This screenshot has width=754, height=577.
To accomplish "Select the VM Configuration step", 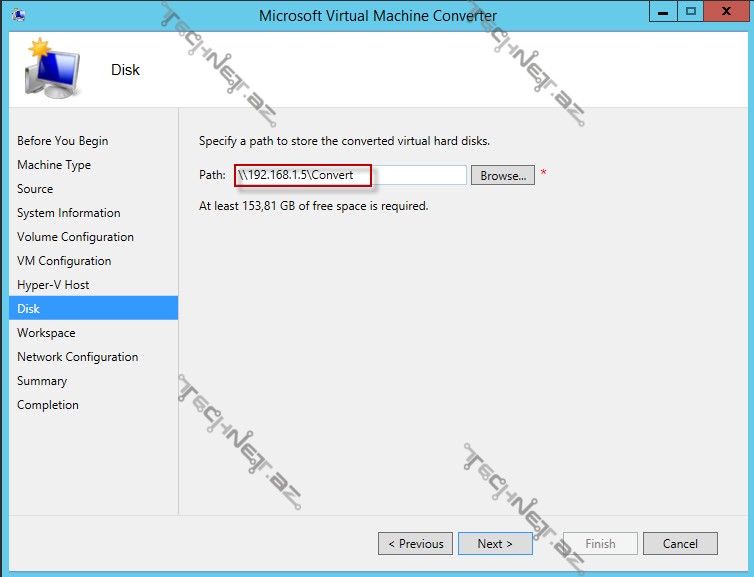I will click(x=64, y=261).
